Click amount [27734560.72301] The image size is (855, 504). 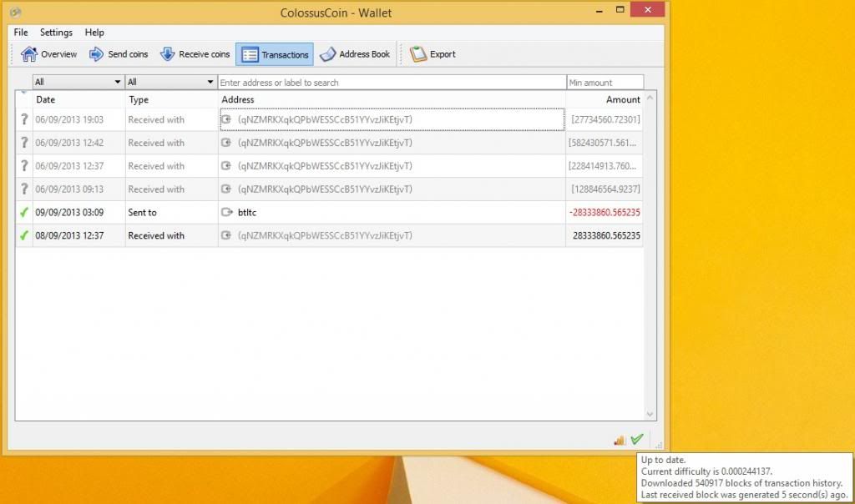pos(605,120)
